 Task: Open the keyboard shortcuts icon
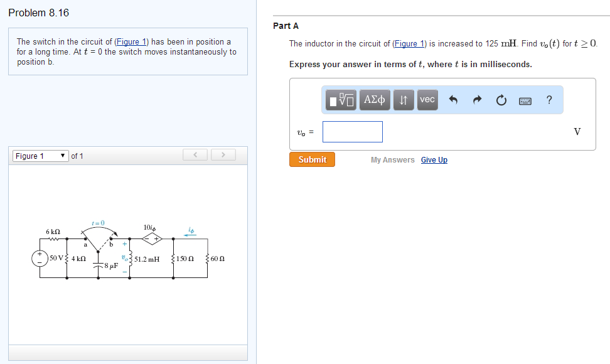point(525,100)
